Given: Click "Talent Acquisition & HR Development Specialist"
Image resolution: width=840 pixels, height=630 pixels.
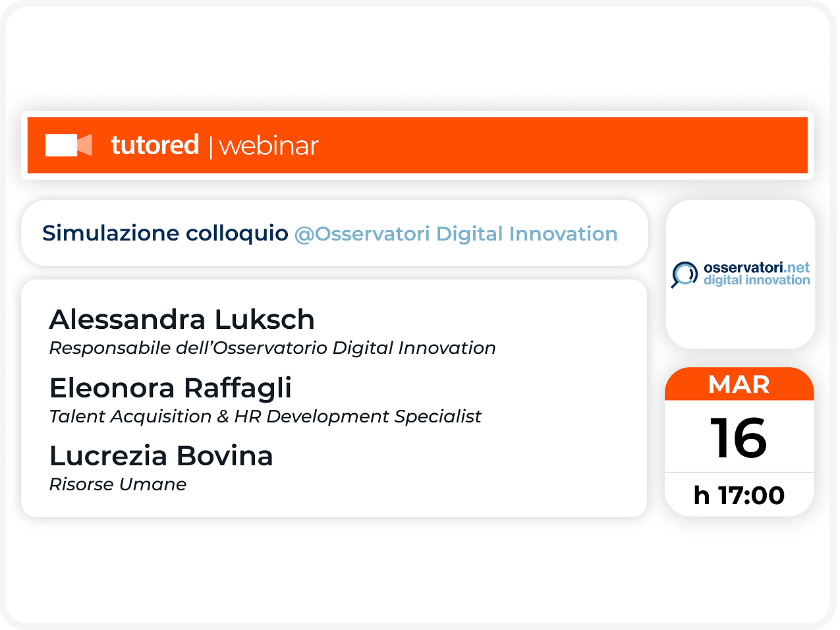Looking at the screenshot, I should click(x=266, y=416).
